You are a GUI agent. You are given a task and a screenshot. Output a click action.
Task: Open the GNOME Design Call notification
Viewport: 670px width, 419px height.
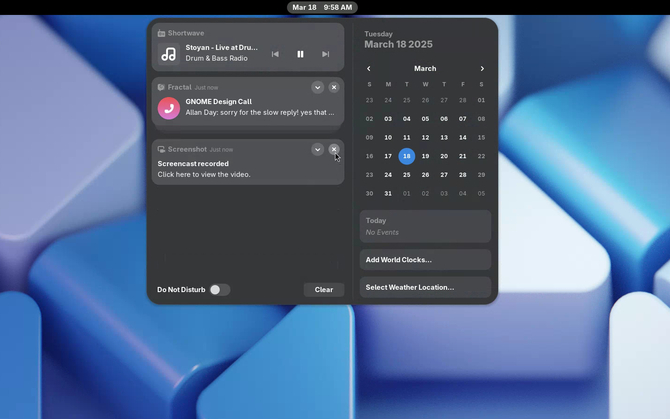coord(248,102)
